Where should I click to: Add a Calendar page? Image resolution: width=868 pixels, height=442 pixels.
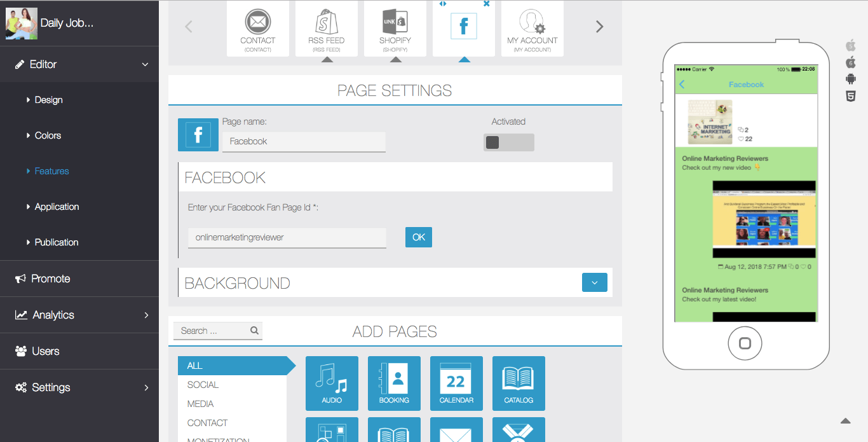click(456, 383)
